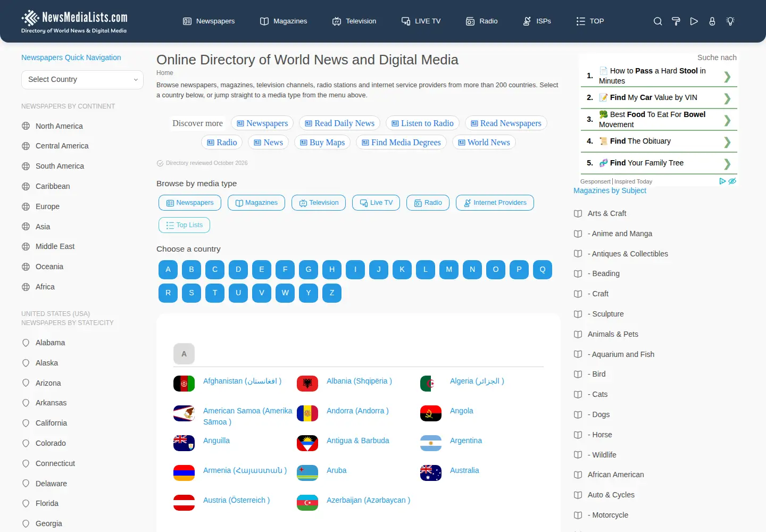Click the padlock icon in header
Screen dimensions: 766x532
(712, 21)
